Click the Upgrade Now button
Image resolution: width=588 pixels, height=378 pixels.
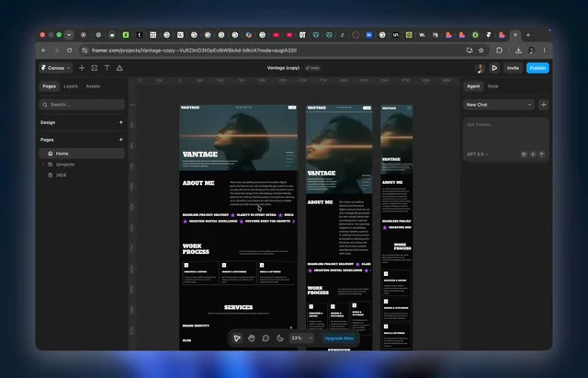click(339, 338)
